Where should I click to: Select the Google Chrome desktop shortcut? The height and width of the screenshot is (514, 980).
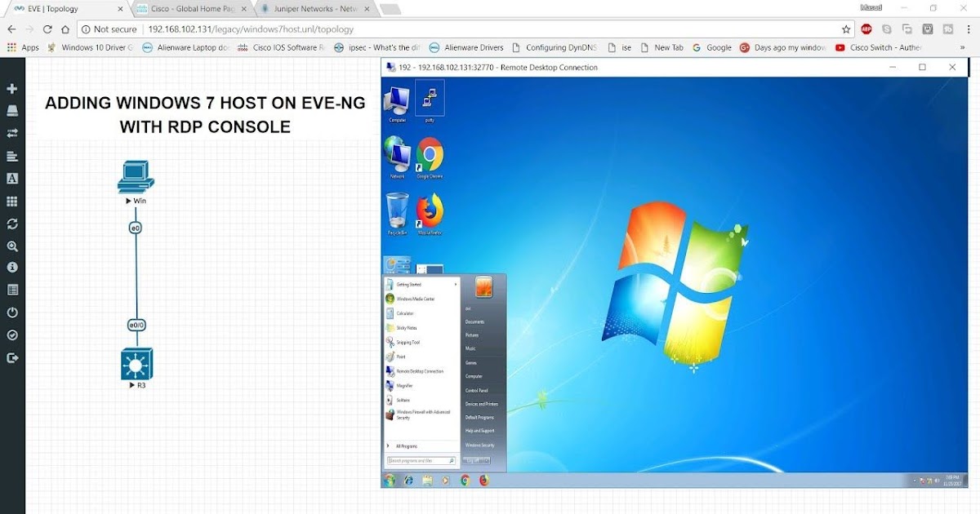pos(430,157)
